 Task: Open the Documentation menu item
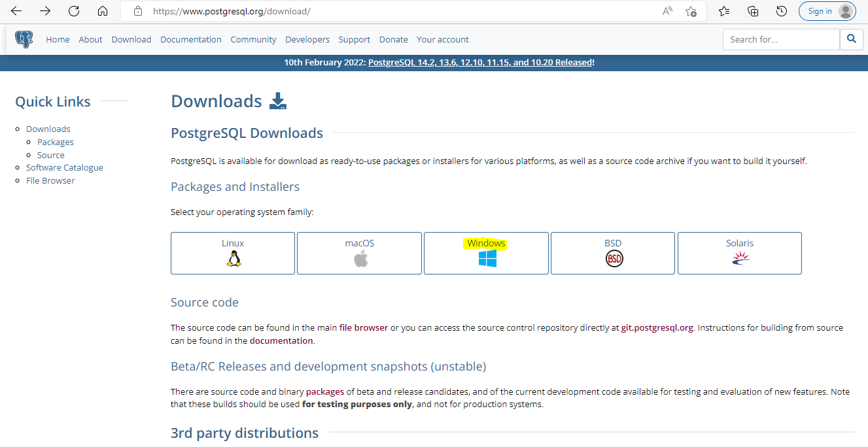[x=190, y=39]
